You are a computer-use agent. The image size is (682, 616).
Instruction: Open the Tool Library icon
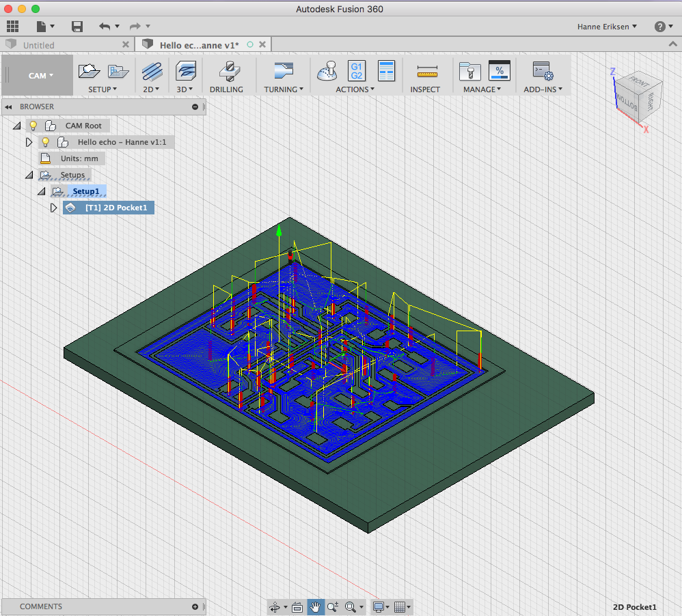(469, 71)
